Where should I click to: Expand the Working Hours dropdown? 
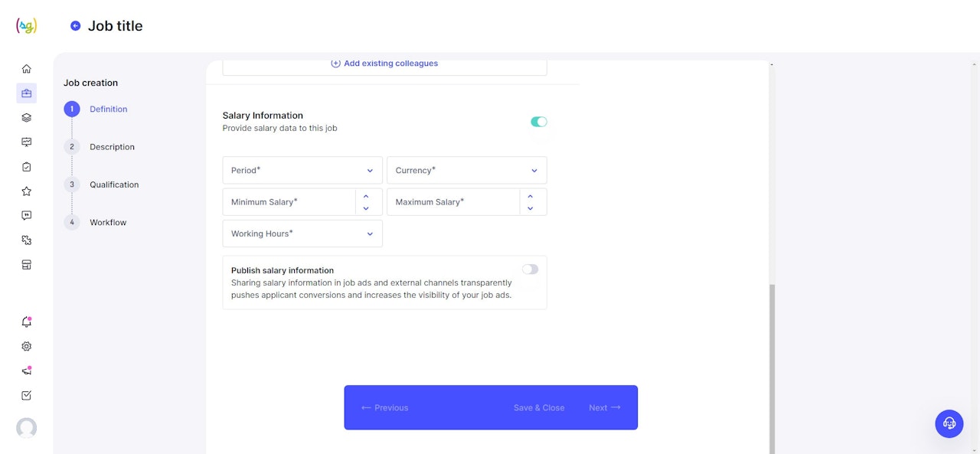pos(302,234)
